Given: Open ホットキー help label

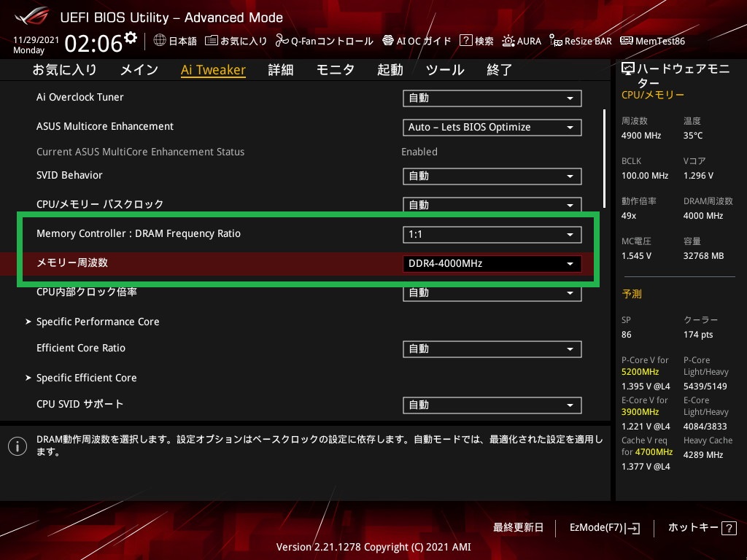Looking at the screenshot, I should pos(693,528).
